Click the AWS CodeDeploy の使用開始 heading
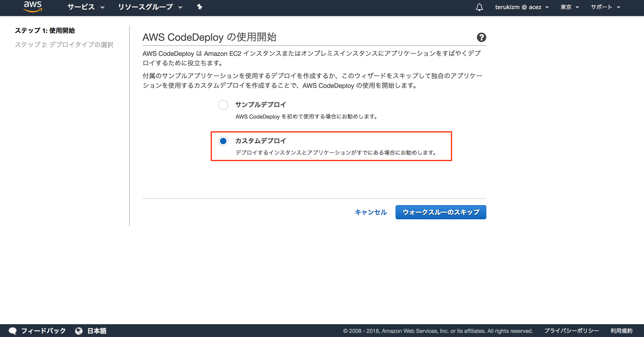Viewport: 644px width, 337px height. pos(209,37)
